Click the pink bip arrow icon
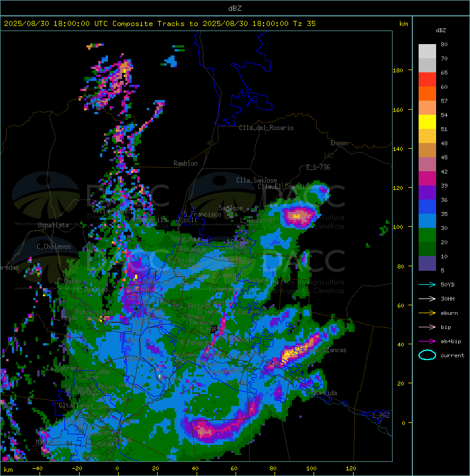470x476 pixels. (x=427, y=327)
